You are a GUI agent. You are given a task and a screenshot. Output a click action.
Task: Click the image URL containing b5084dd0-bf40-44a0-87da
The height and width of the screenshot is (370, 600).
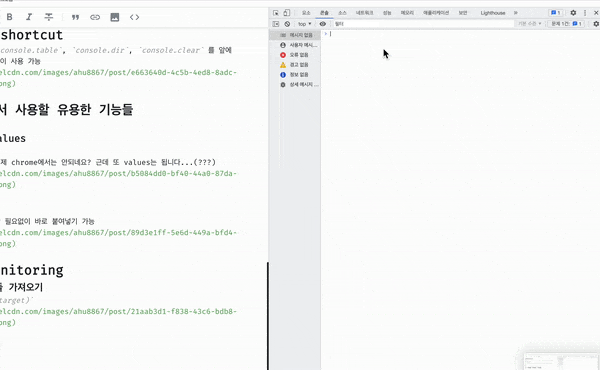[x=118, y=173]
